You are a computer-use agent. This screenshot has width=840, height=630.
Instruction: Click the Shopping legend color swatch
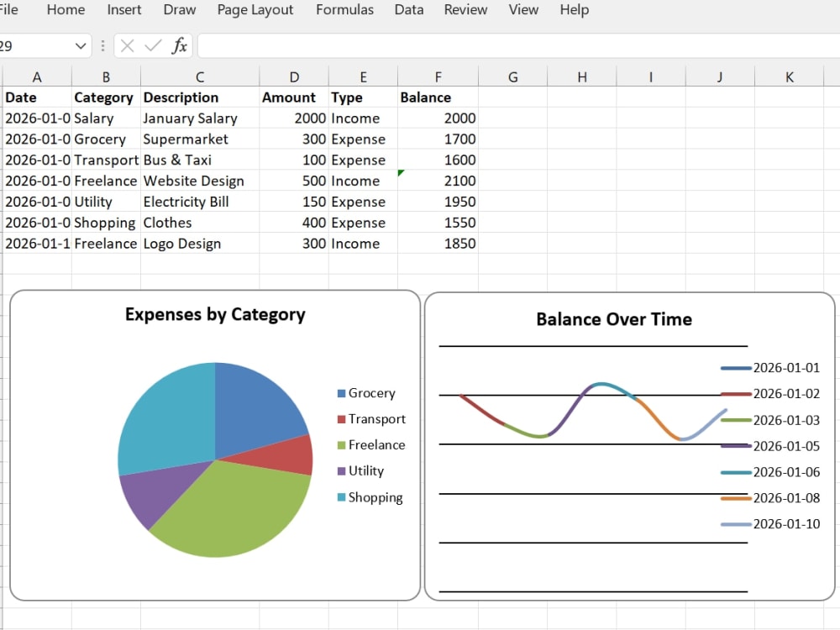341,497
